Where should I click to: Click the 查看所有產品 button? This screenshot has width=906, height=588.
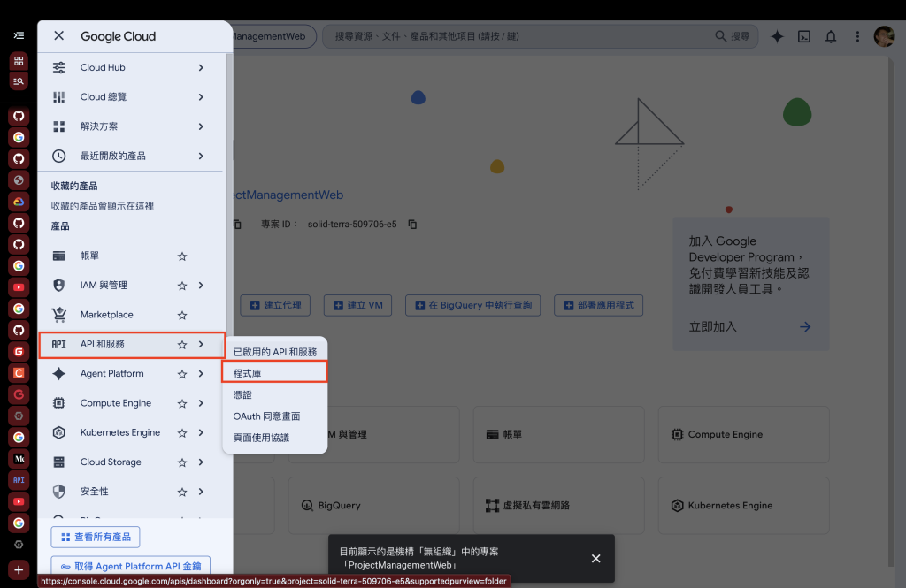coord(96,538)
